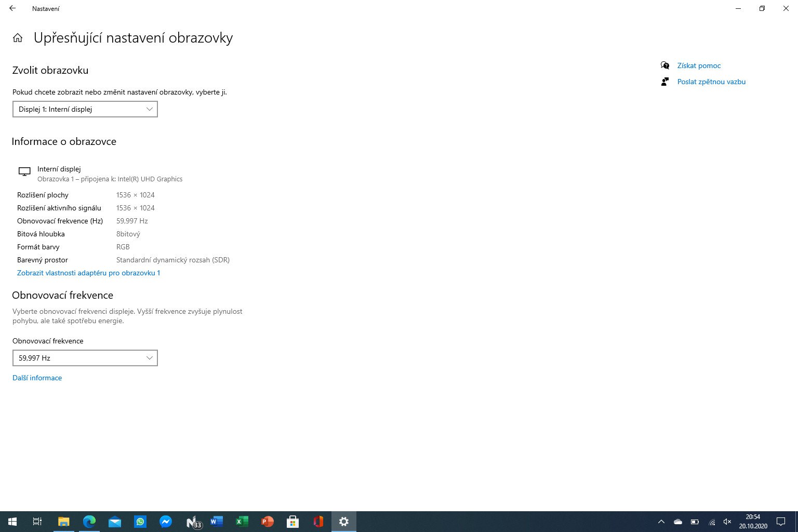Click the 59,997 Hz value in info list
798x532 pixels.
132,221
